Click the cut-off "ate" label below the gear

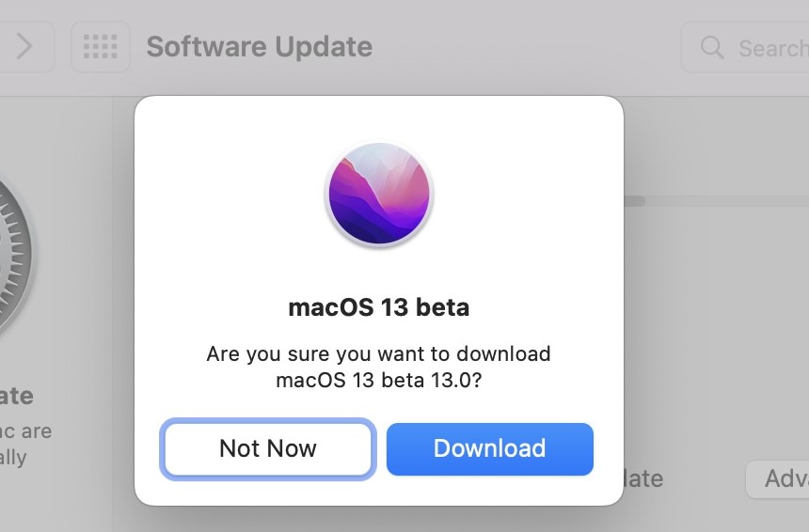pos(17,396)
